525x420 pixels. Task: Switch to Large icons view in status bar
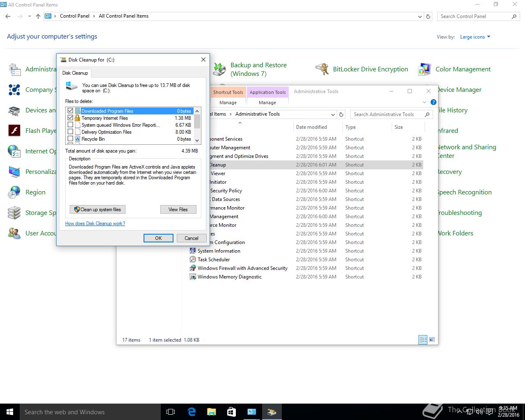pos(431,340)
